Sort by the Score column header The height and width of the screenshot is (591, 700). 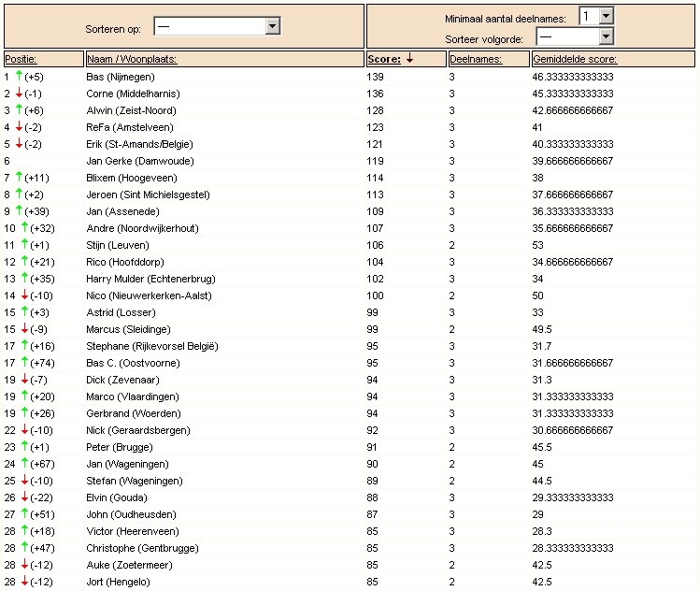point(384,59)
